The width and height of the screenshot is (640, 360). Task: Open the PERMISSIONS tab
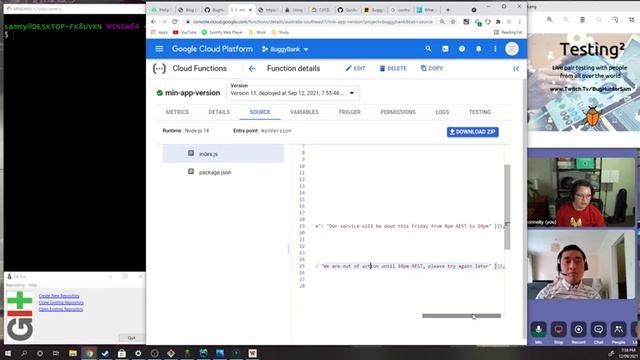398,112
